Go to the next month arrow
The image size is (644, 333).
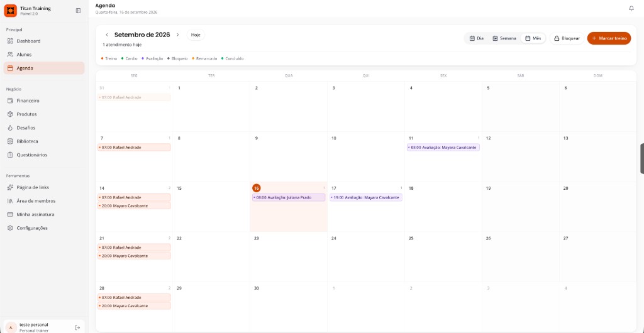coord(177,35)
